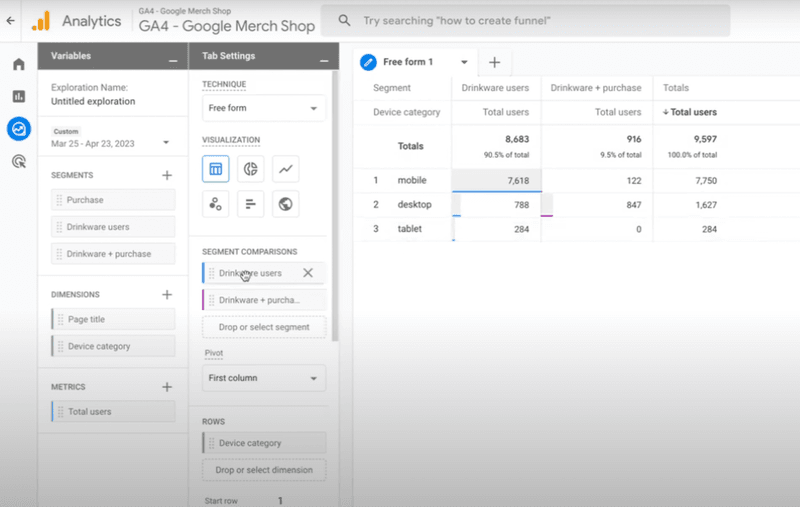
Task: Click the 7,618 mobile cell
Action: pos(496,181)
